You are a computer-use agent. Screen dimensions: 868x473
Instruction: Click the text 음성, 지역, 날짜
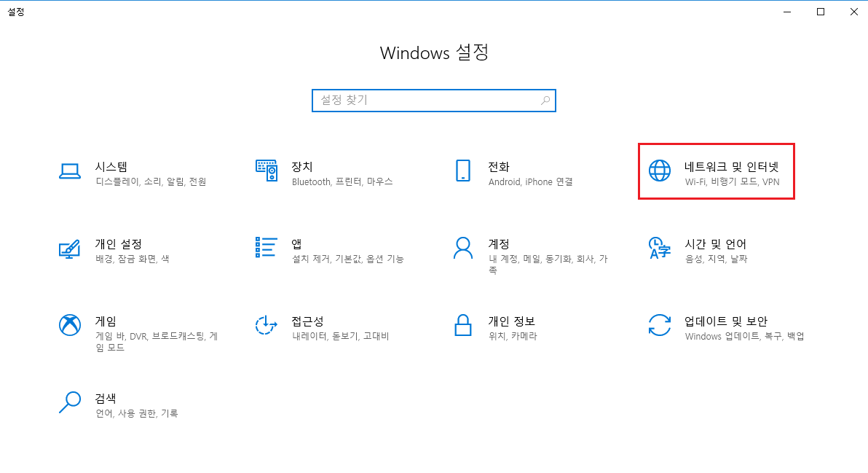point(716,259)
